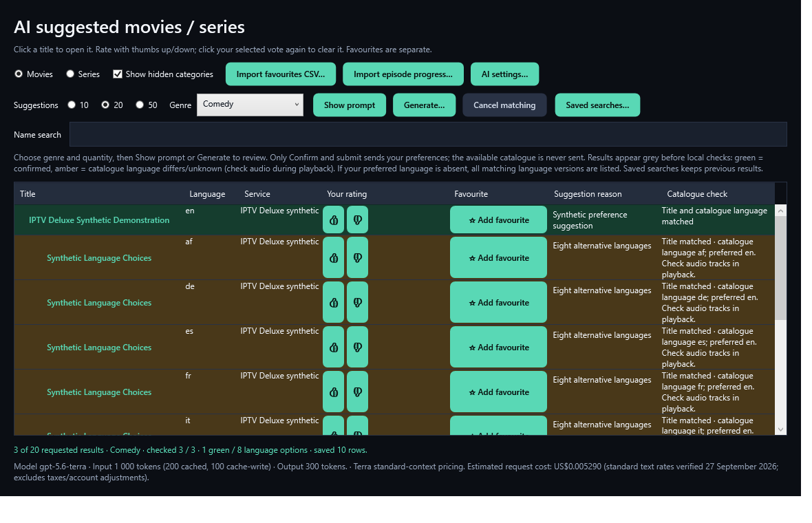The width and height of the screenshot is (812, 523).
Task: Thumbs up the 'af' language row
Action: (334, 257)
